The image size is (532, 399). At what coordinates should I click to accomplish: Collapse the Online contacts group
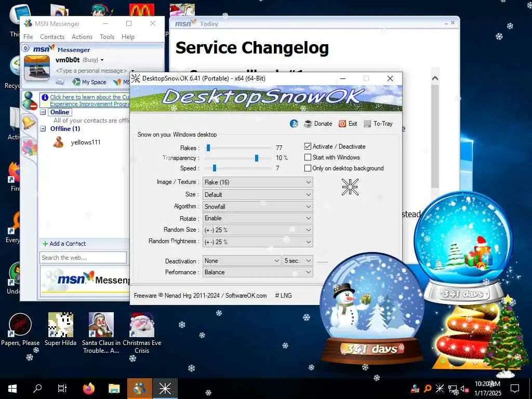43,112
